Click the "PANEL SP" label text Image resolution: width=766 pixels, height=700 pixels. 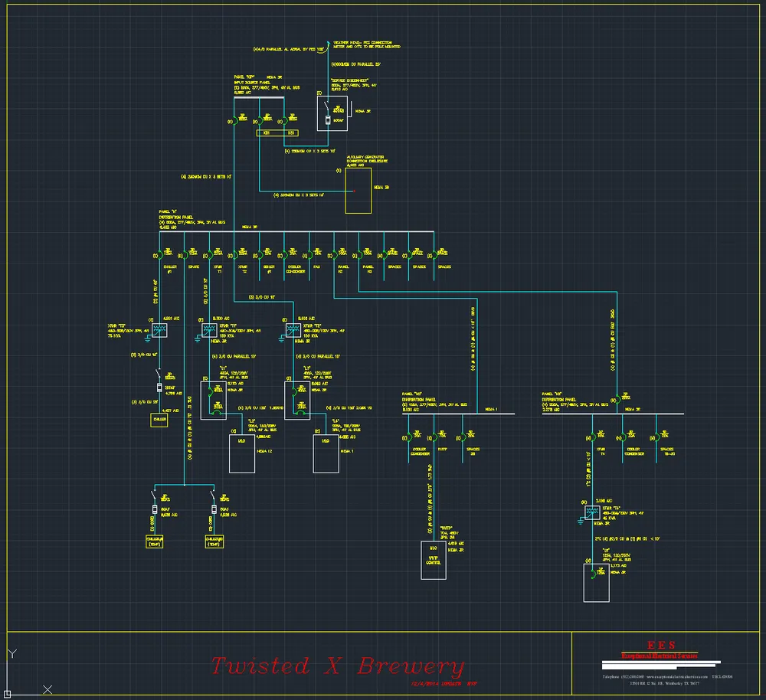[245, 77]
